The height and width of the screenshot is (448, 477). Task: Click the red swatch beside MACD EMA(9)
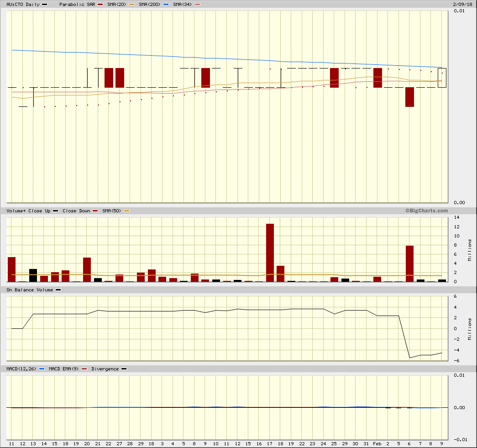point(84,369)
